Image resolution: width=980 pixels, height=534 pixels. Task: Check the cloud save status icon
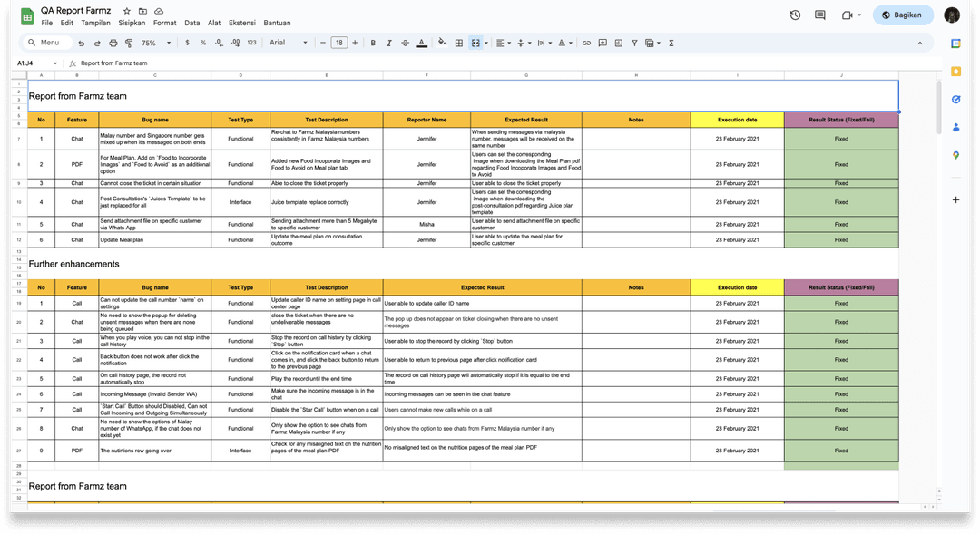coord(159,11)
